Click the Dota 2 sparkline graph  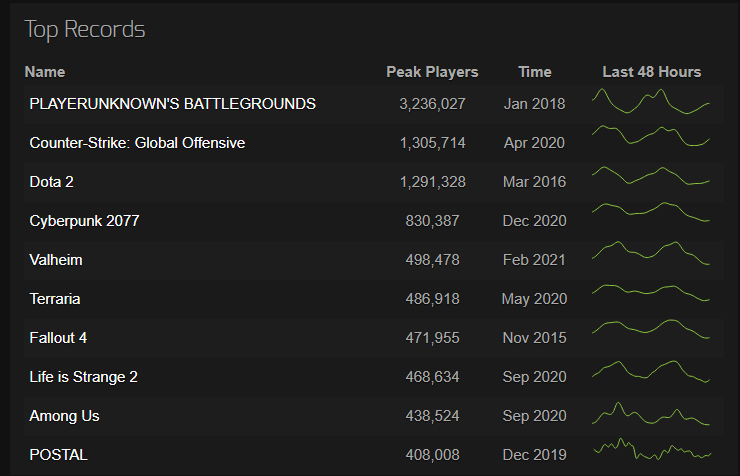coord(651,175)
